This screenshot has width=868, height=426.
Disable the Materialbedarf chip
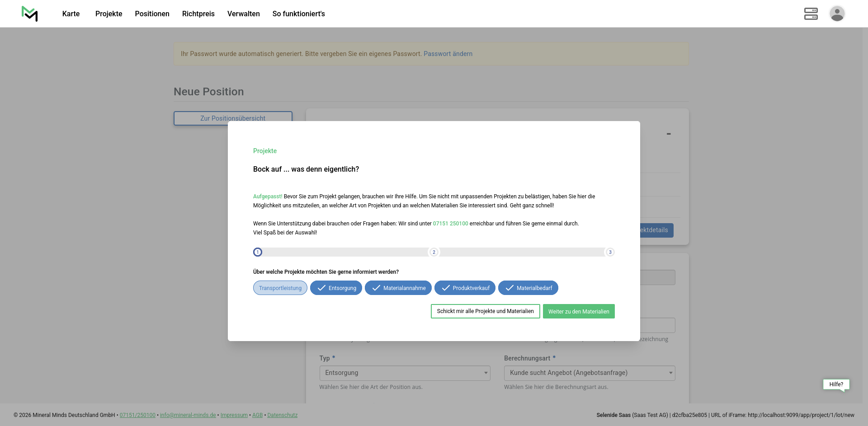pos(528,288)
